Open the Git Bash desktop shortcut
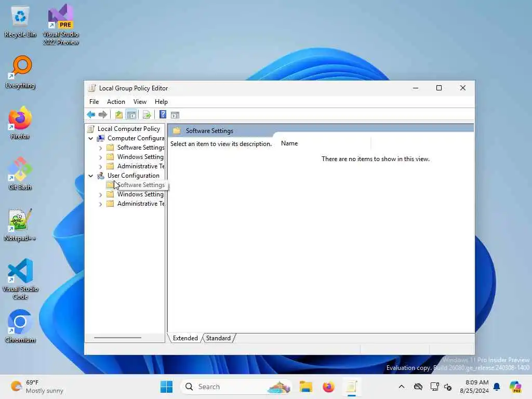The image size is (532, 399). (x=20, y=174)
